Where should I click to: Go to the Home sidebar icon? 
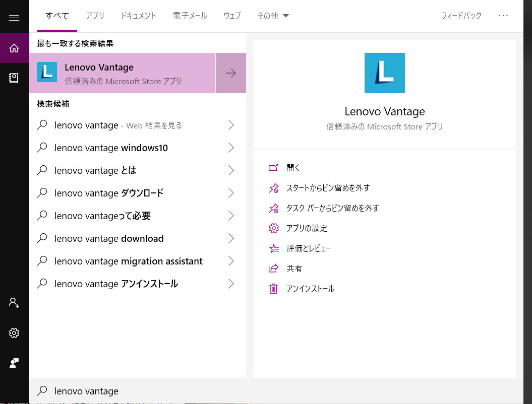14,48
